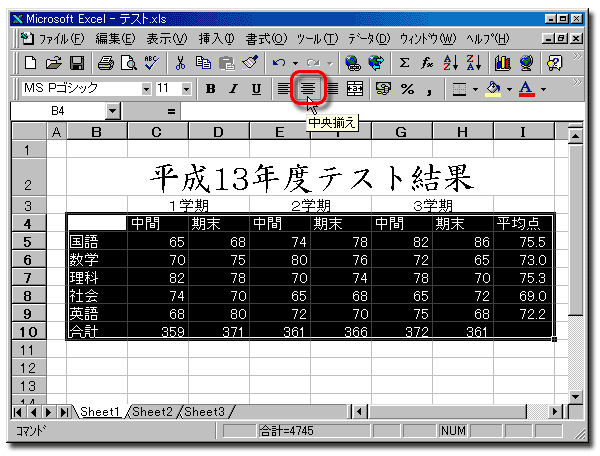The height and width of the screenshot is (456, 600).
Task: Open the 編集(E) menu
Action: click(115, 39)
